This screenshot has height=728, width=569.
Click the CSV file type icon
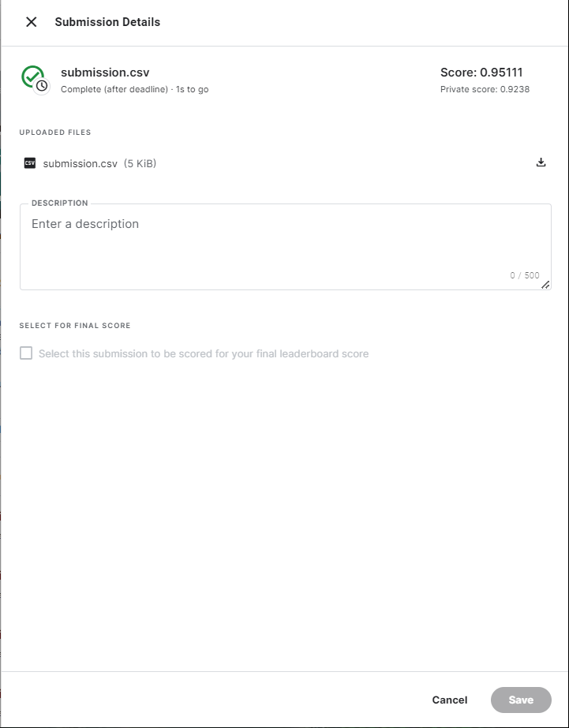click(x=29, y=163)
